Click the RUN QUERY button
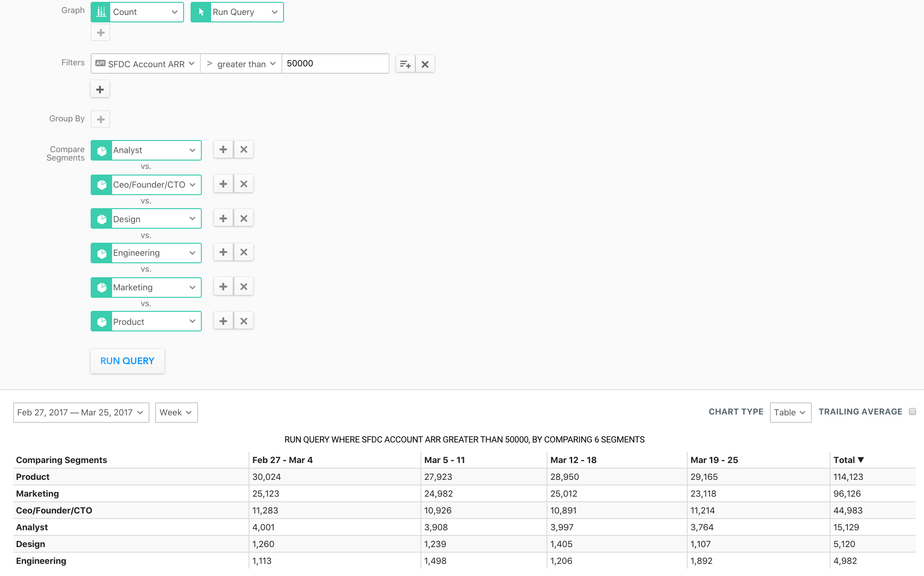 (x=127, y=361)
